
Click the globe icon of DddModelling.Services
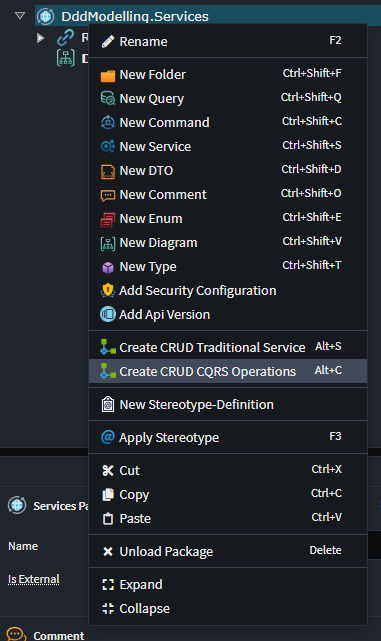pyautogui.click(x=45, y=16)
